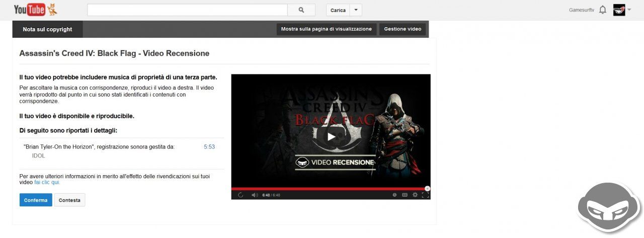Click the replay icon in the player

coord(240,195)
